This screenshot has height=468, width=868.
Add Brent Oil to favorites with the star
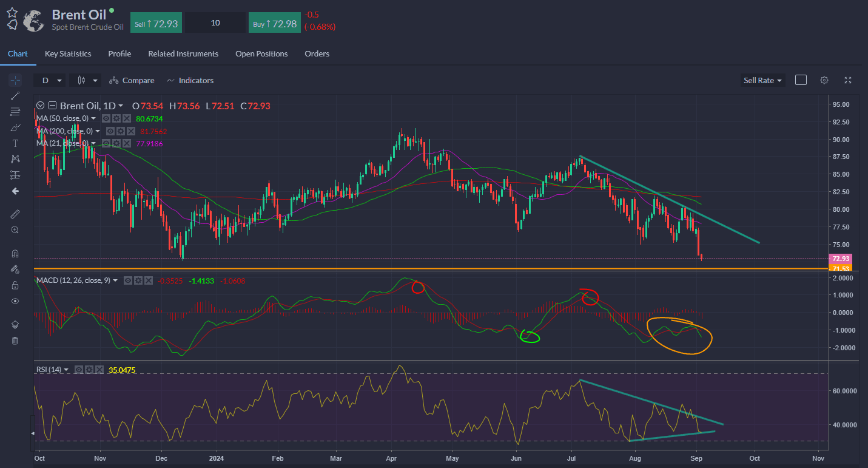click(12, 12)
